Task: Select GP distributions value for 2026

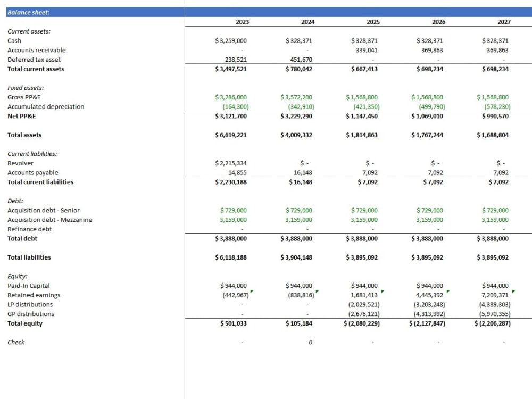Action: [x=429, y=314]
